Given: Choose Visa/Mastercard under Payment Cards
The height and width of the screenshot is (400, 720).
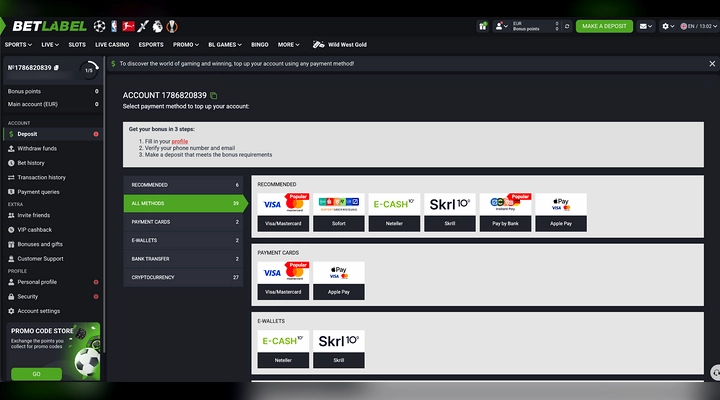Looking at the screenshot, I should (283, 281).
